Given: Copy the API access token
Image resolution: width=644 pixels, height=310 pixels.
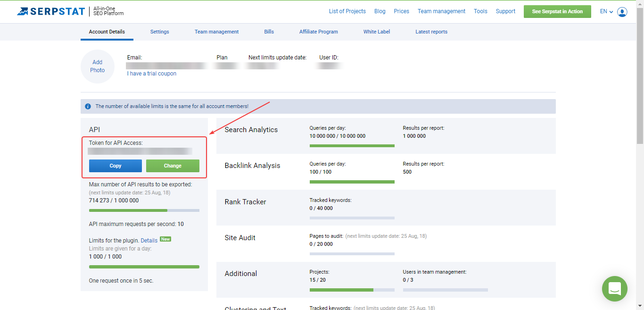Looking at the screenshot, I should tap(116, 166).
